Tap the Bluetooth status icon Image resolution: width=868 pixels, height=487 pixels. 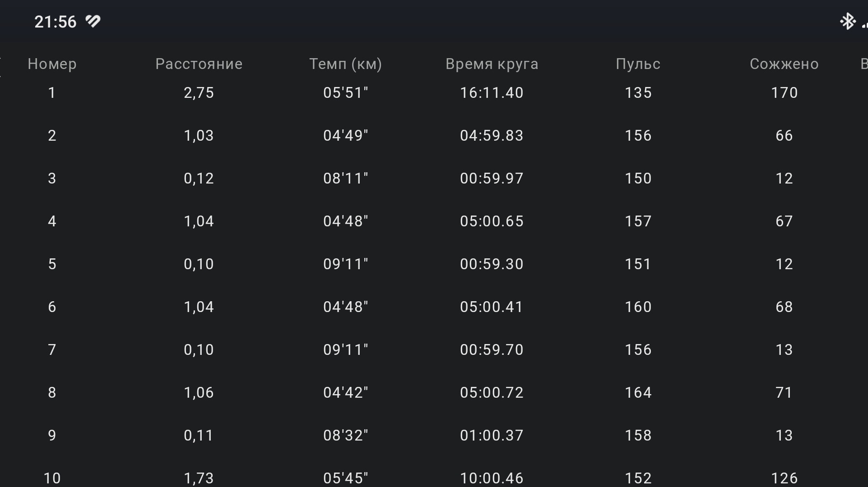pos(847,21)
